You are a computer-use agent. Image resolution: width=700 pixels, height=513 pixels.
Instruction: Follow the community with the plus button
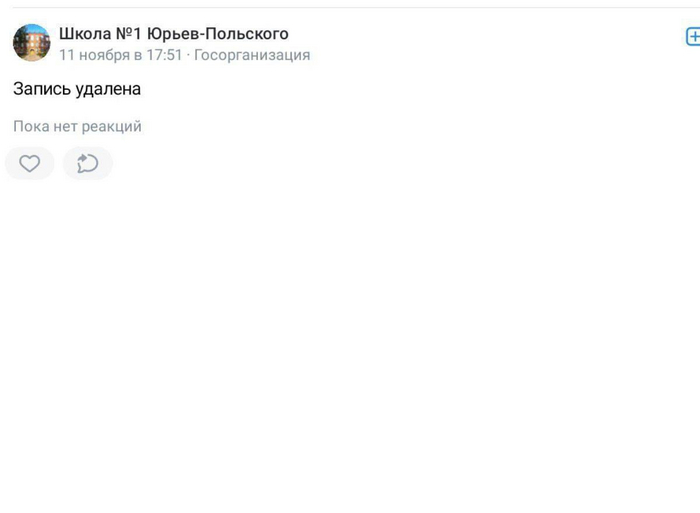(x=692, y=37)
